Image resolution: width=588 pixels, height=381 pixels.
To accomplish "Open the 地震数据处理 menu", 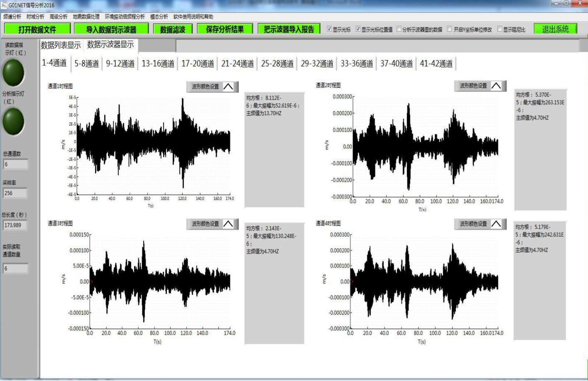I will pos(86,17).
